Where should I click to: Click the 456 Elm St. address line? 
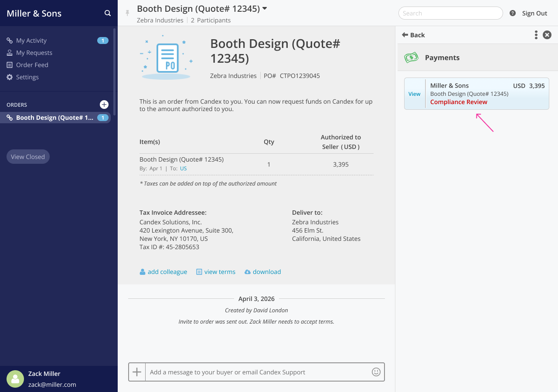(308, 230)
